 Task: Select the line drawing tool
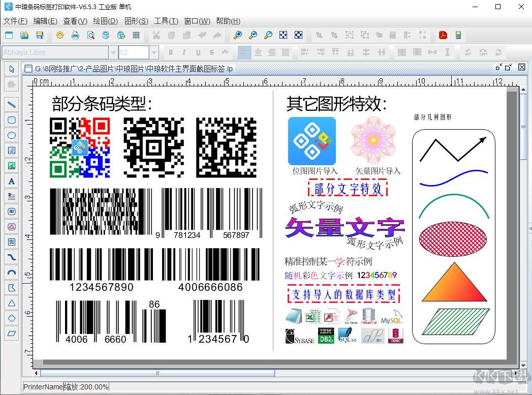click(x=12, y=105)
